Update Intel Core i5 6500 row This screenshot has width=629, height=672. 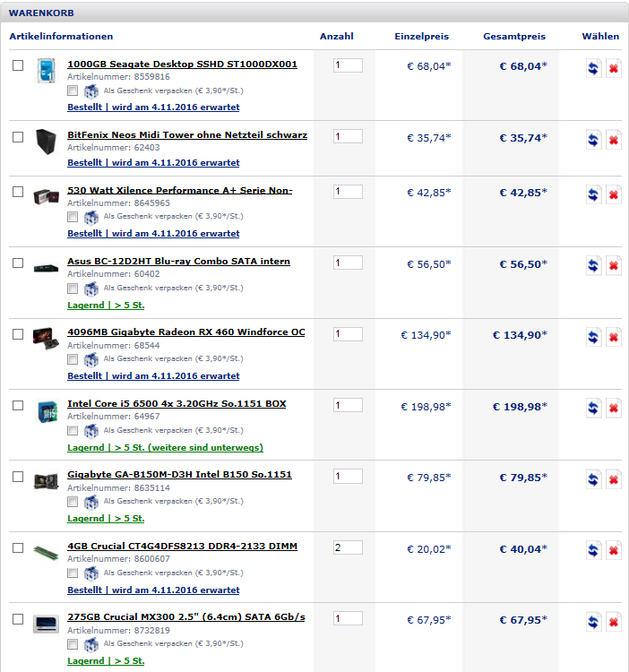[x=593, y=408]
